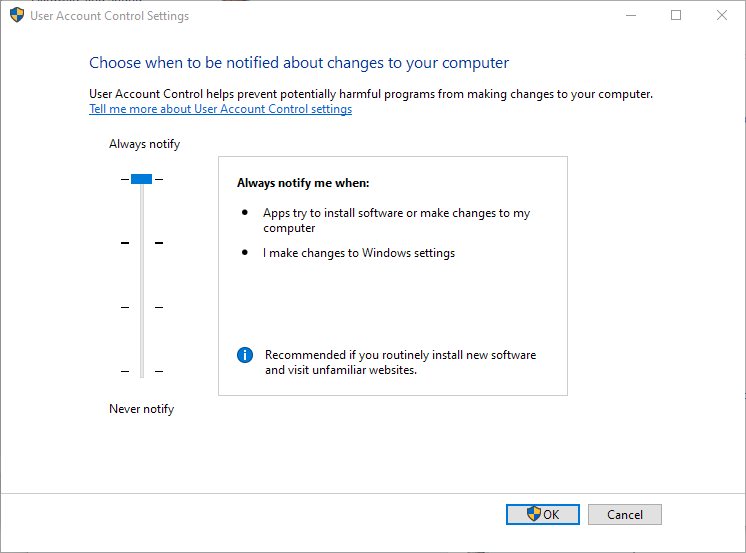This screenshot has width=746, height=553.
Task: Click 'I make changes to Windows settings' text
Action: pos(359,253)
